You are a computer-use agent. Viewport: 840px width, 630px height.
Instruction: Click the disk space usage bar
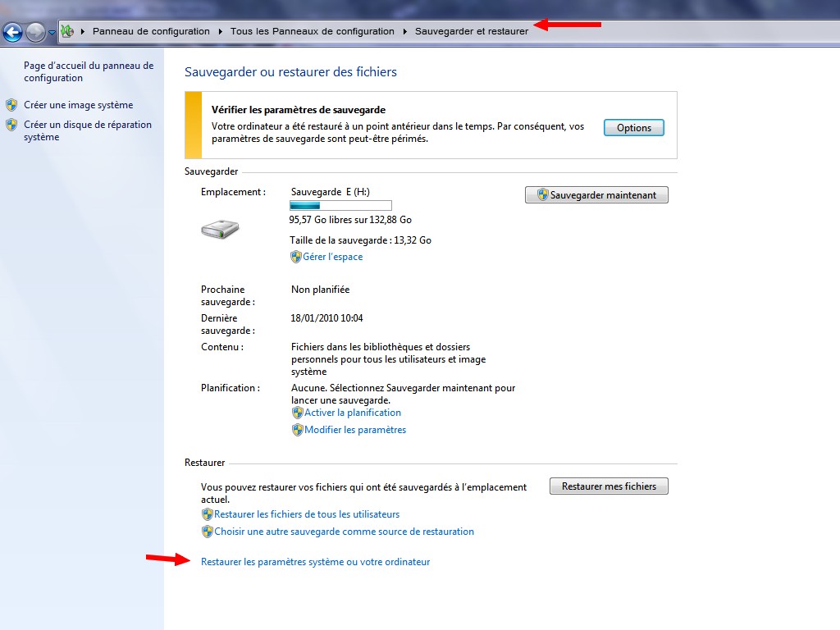click(x=340, y=205)
